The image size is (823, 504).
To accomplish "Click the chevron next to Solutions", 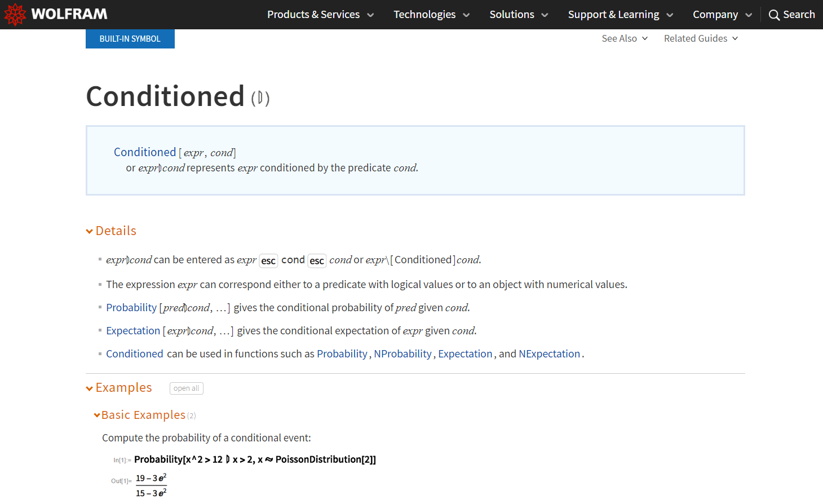I will click(545, 15).
